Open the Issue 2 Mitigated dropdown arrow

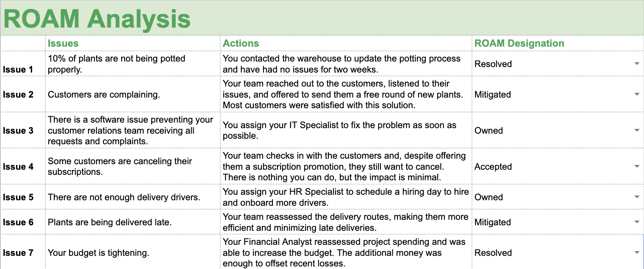click(x=636, y=94)
